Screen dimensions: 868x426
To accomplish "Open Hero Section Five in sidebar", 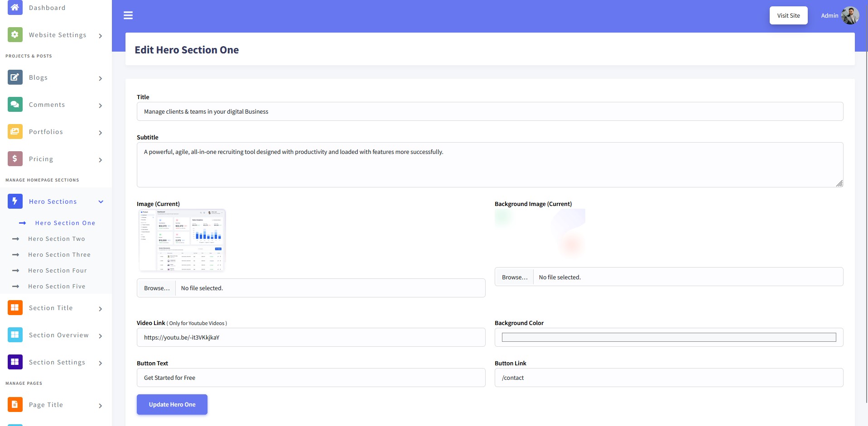I will click(56, 286).
